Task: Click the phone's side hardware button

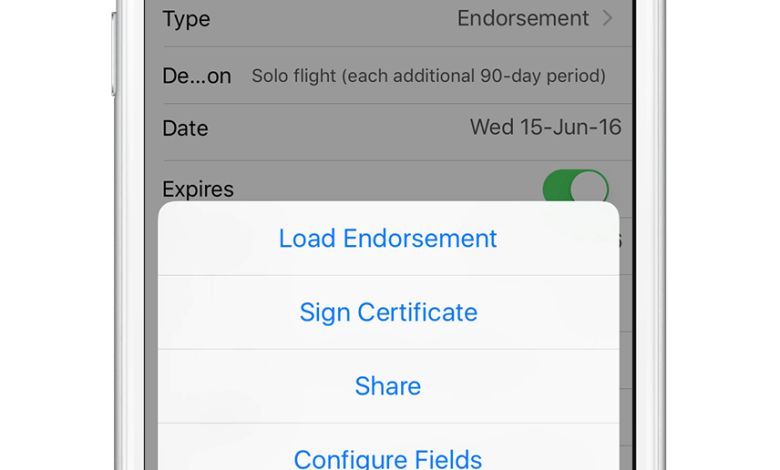Action: pyautogui.click(x=114, y=54)
